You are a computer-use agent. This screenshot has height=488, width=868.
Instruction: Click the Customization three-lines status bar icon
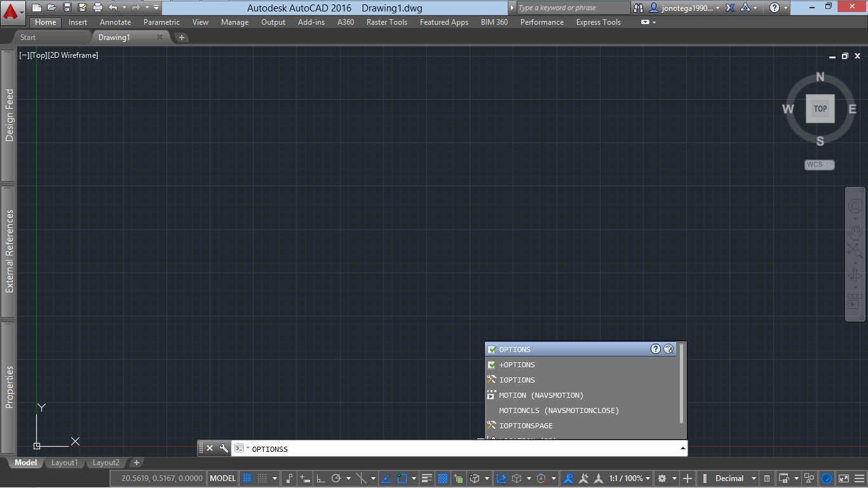click(x=859, y=478)
